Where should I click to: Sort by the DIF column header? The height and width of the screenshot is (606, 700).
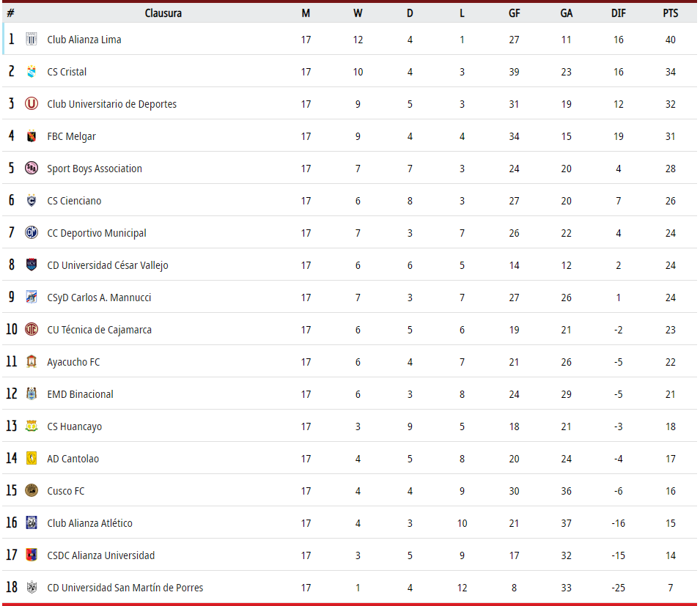coord(618,13)
